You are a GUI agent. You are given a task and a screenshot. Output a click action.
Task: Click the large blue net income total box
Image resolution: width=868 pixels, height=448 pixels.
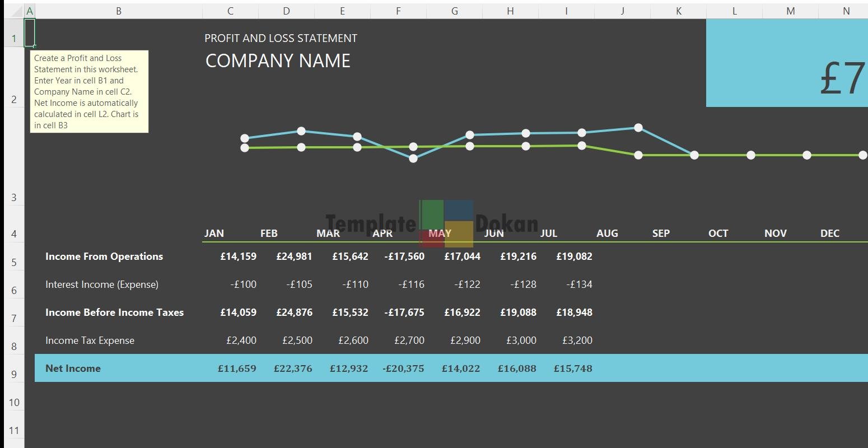point(787,63)
